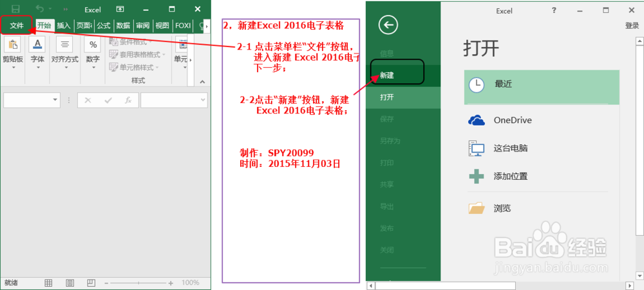Click the 剪贴板 paste clipboard icon

point(13,44)
